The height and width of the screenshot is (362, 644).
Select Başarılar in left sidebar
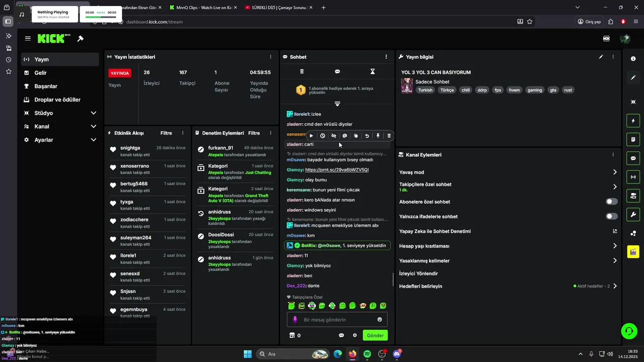(x=60, y=86)
